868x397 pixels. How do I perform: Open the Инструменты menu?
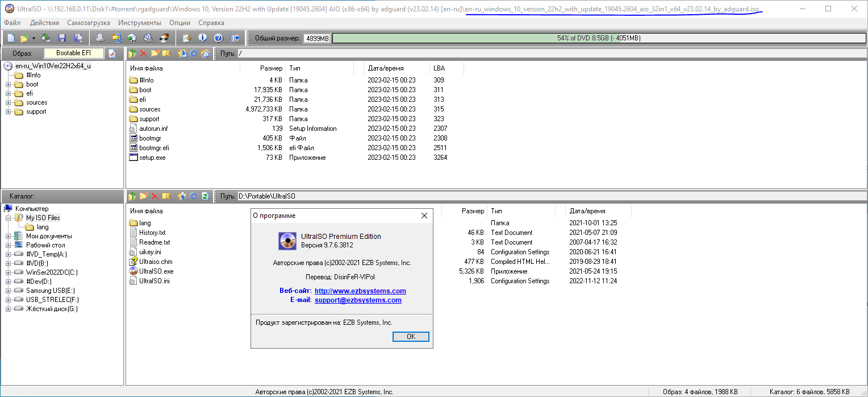click(140, 23)
